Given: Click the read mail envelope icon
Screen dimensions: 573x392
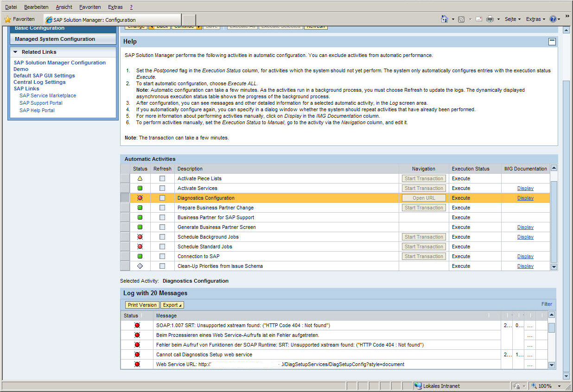Looking at the screenshot, I should click(478, 19).
